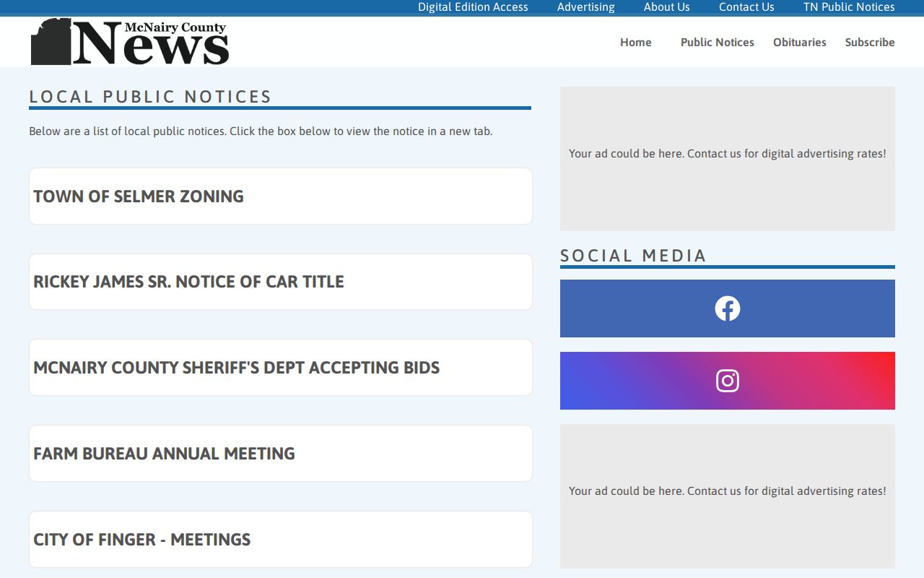Open the Facebook social media icon
924x578 pixels.
pyautogui.click(x=727, y=309)
